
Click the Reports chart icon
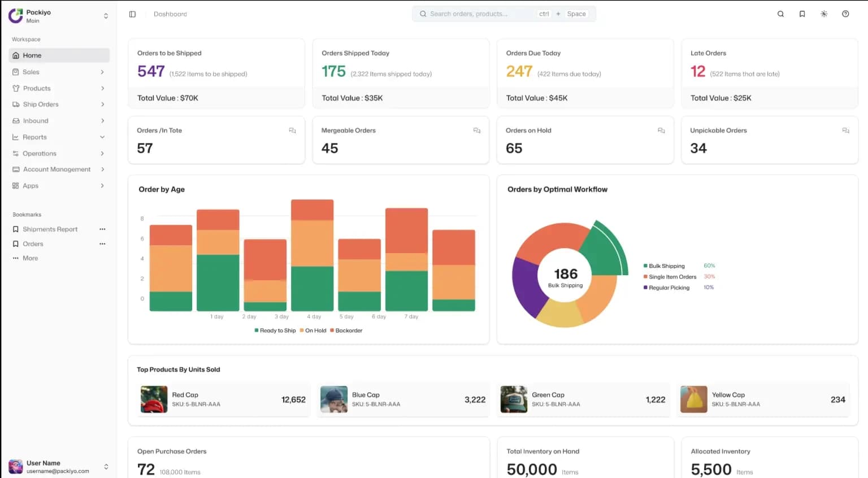point(16,137)
